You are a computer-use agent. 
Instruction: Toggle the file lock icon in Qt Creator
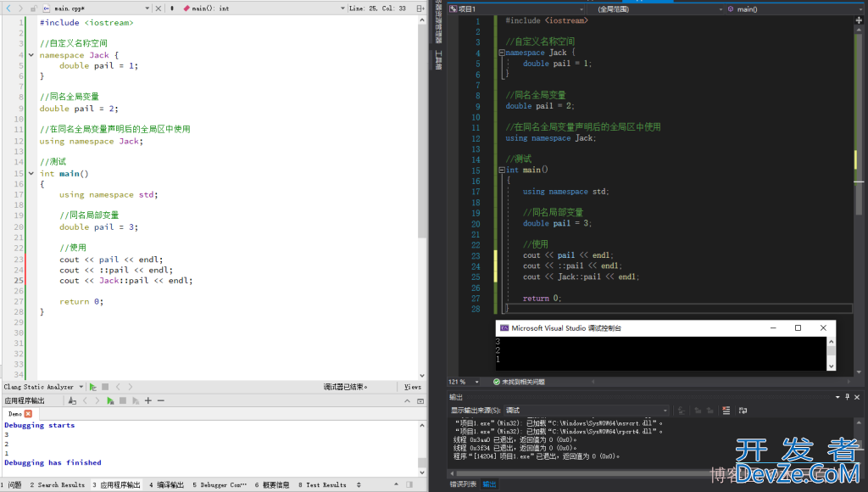point(33,8)
